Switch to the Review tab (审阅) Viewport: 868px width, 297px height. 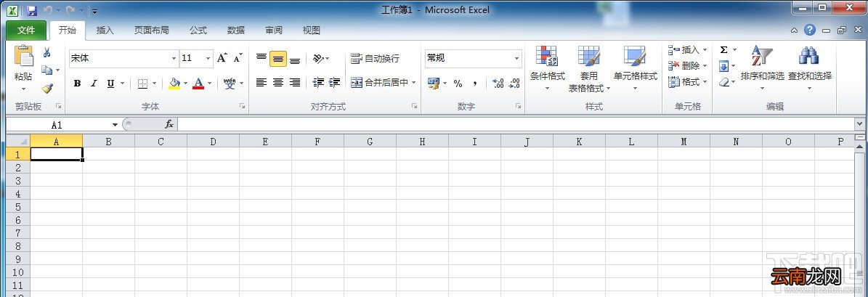pos(273,30)
